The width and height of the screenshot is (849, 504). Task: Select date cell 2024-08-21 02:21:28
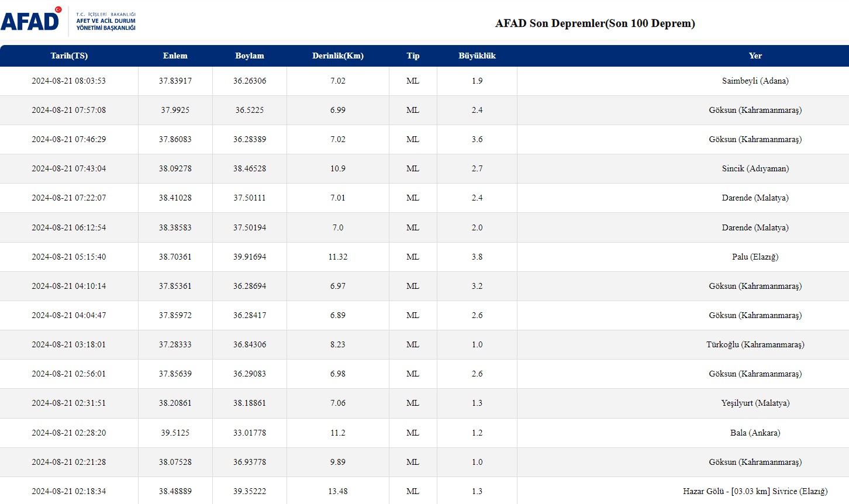point(69,462)
